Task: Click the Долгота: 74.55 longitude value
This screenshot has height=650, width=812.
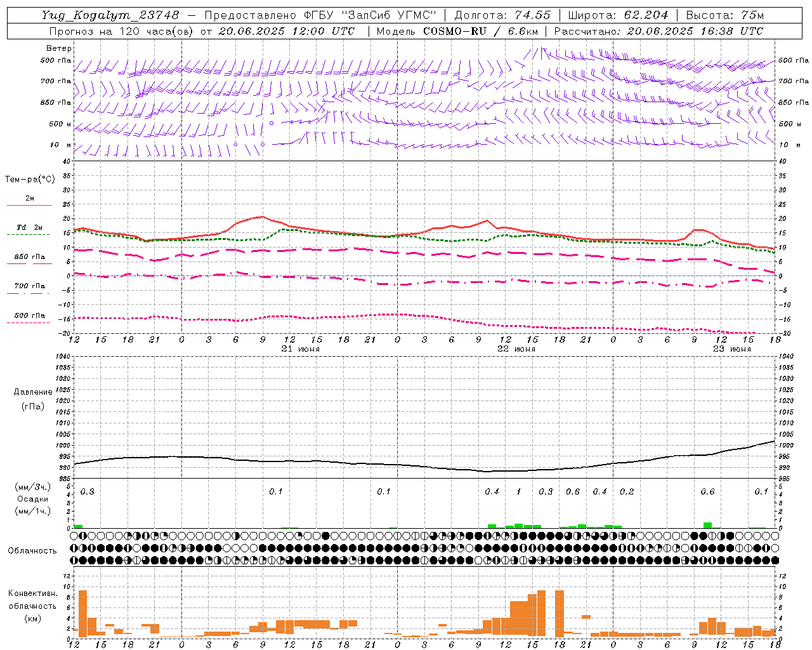Action: click(x=502, y=15)
